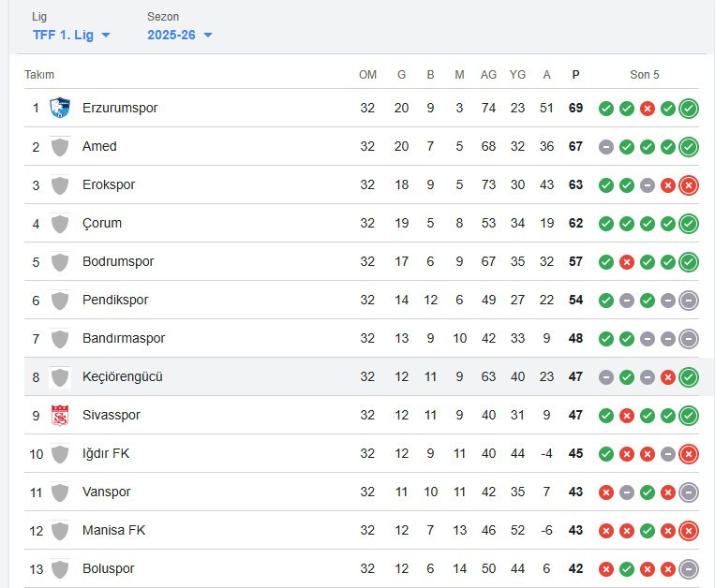
Task: Open the Bandırmaspor team link
Action: click(125, 338)
